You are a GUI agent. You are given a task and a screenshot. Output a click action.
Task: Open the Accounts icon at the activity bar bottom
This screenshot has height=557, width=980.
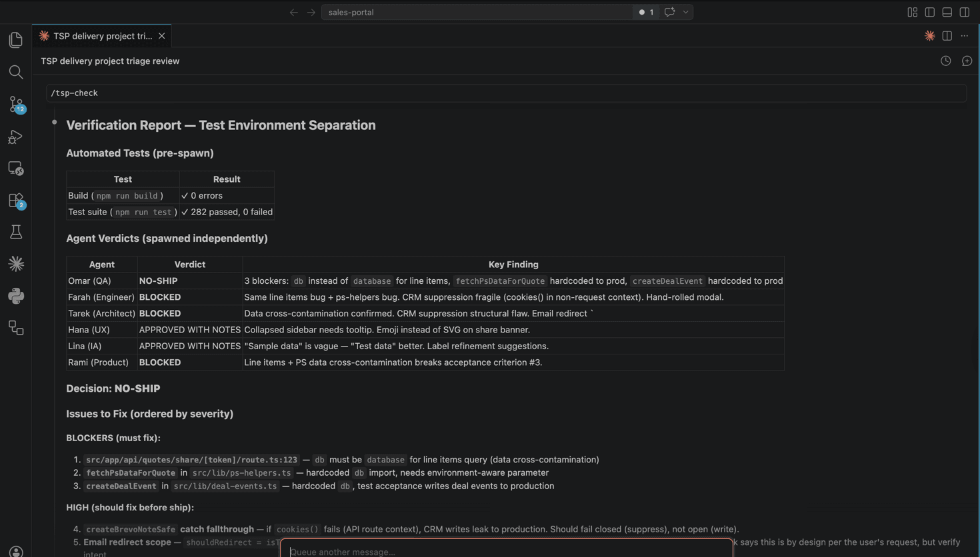click(x=16, y=551)
